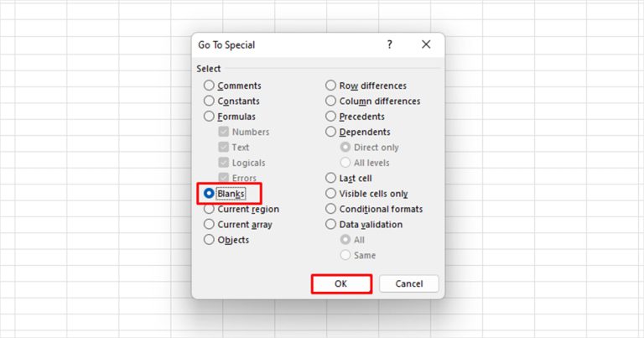The image size is (644, 338).
Task: Click the OK button
Action: 340,283
